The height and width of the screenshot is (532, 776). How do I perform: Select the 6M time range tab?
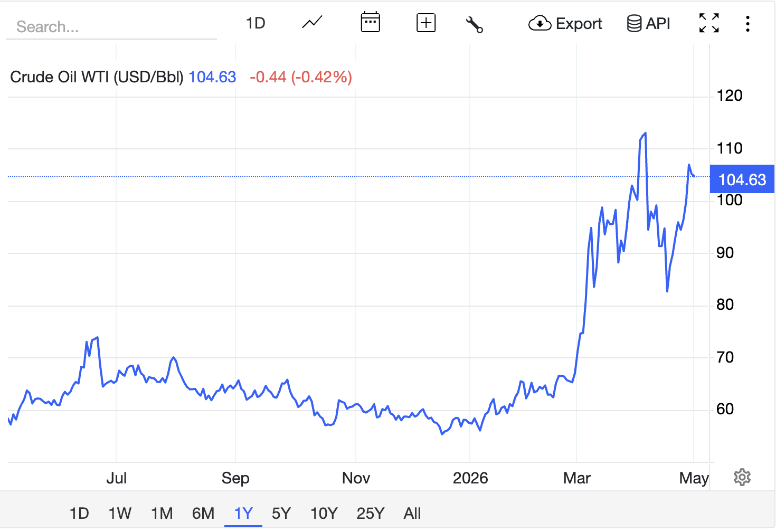pyautogui.click(x=203, y=513)
